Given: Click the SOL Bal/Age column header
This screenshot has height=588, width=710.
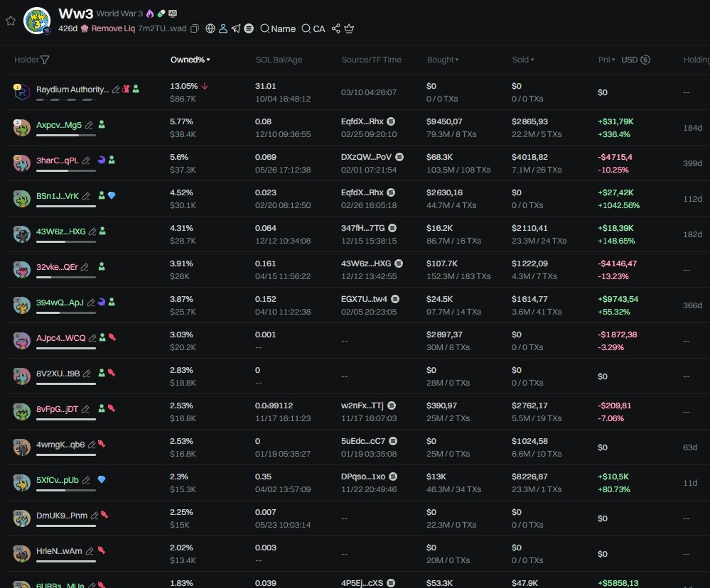Looking at the screenshot, I should (x=279, y=60).
